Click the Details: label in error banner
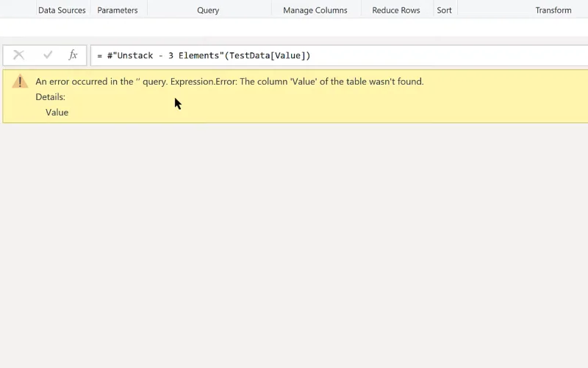The width and height of the screenshot is (588, 368). [50, 97]
